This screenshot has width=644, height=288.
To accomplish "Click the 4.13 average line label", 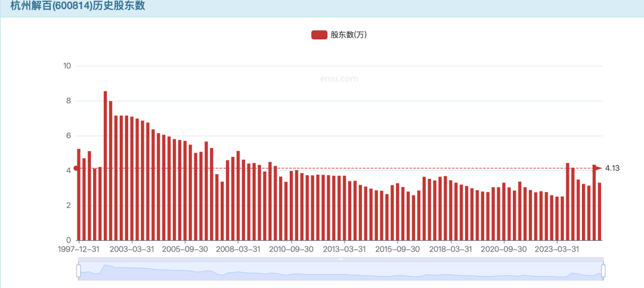I will (612, 168).
